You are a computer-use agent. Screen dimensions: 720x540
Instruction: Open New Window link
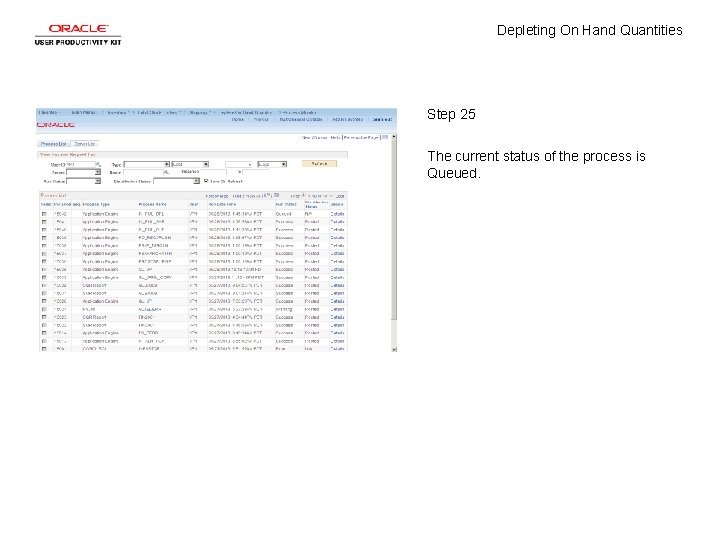(314, 137)
